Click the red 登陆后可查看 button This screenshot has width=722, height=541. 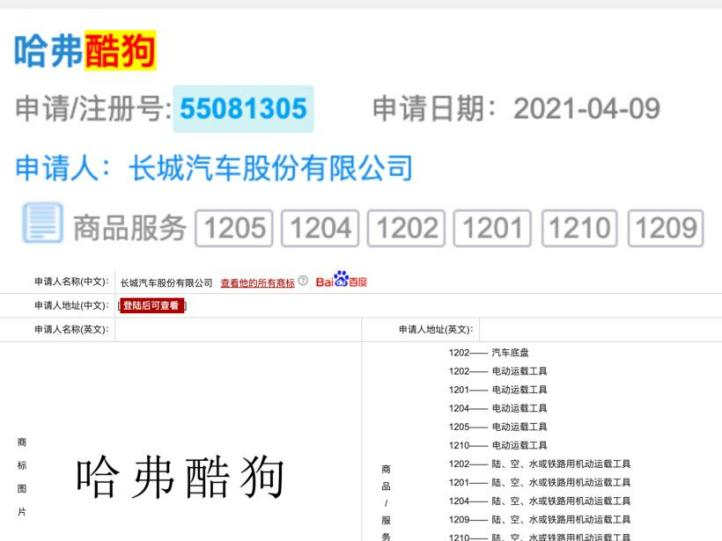(152, 306)
